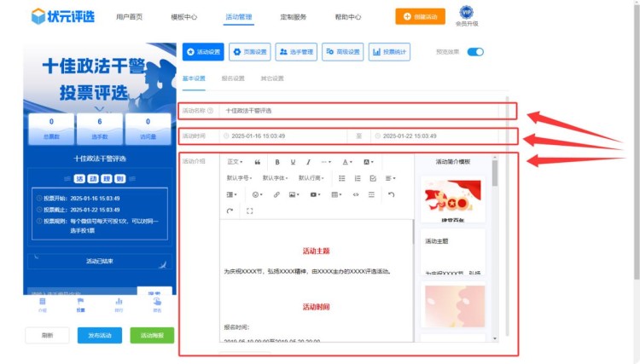The height and width of the screenshot is (364, 640).
Task: Toggle the 预览效果 preview switch
Action: (x=475, y=52)
